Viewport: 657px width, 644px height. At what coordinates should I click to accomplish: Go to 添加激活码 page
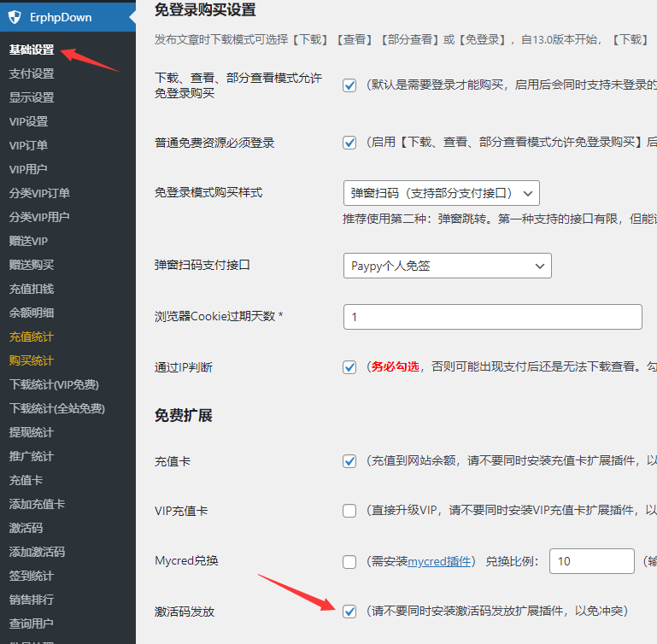point(37,552)
